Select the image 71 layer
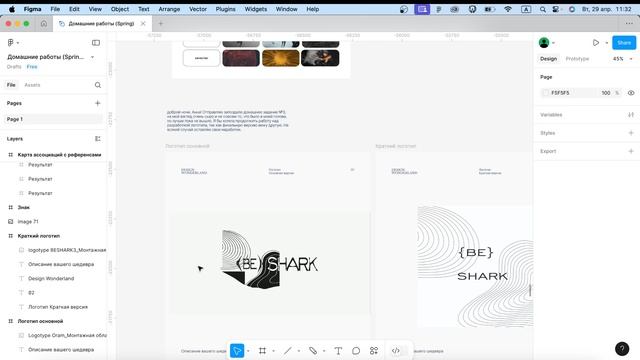The width and height of the screenshot is (640, 360). [28, 222]
